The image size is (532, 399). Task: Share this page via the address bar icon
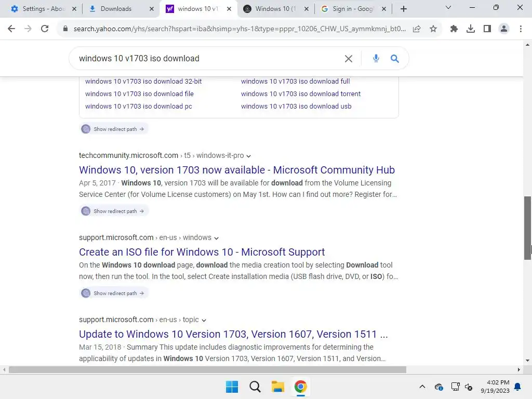pos(417,29)
